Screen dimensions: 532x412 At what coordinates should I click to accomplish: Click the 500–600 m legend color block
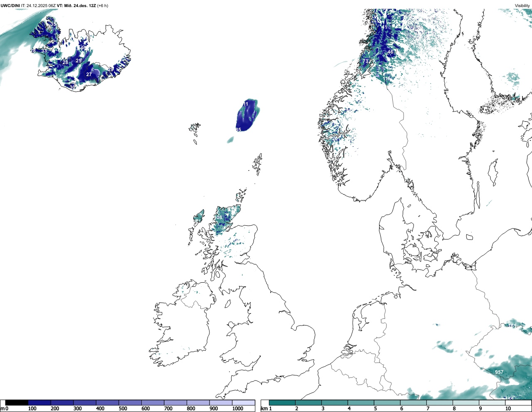click(130, 402)
